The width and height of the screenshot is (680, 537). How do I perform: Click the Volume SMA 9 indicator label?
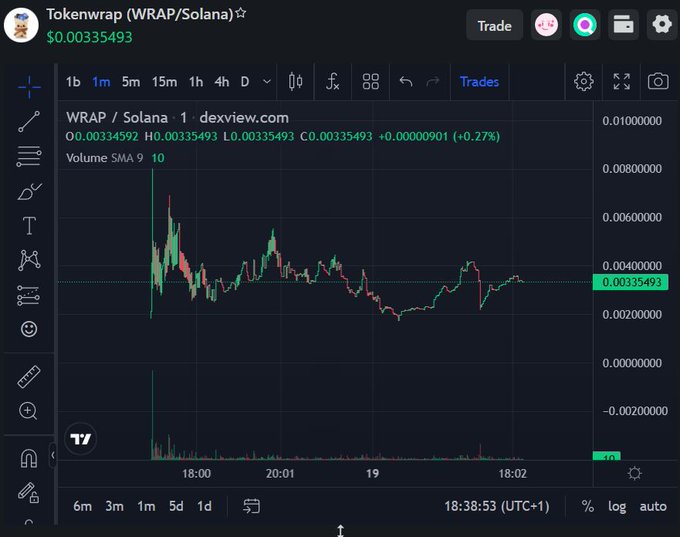click(105, 158)
